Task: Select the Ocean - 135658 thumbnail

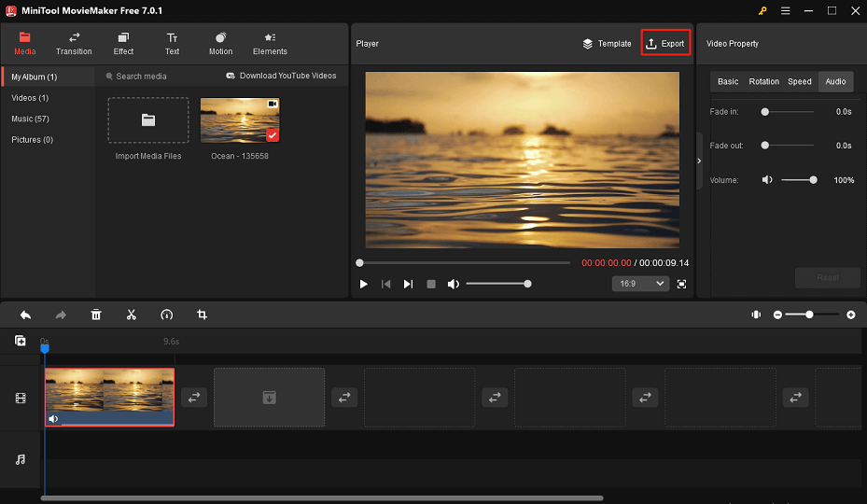Action: point(240,120)
